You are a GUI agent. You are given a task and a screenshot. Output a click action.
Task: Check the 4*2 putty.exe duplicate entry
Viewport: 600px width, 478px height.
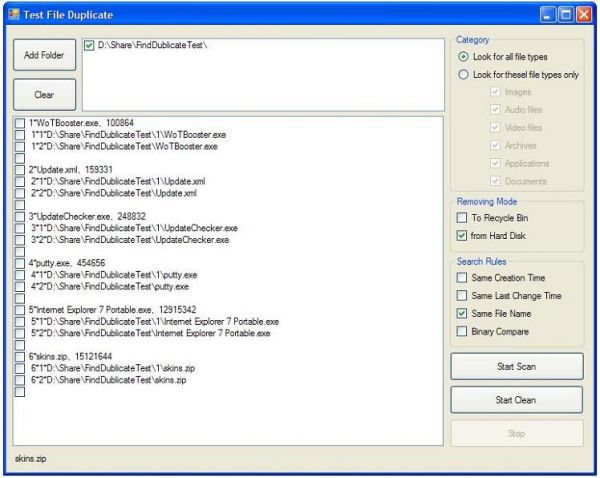[x=20, y=286]
